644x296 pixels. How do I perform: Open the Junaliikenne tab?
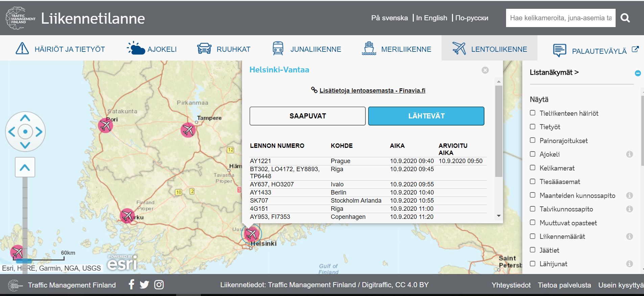pyautogui.click(x=307, y=49)
